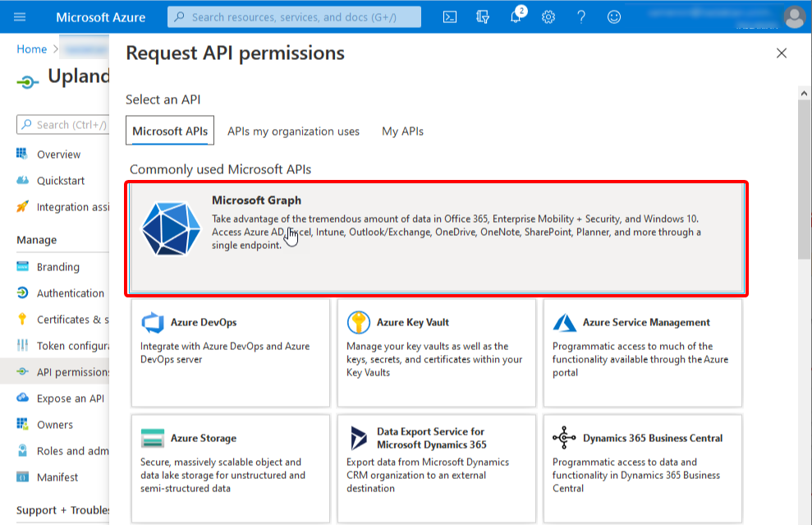
Task: Launch Cloud Shell from the top bar
Action: coord(450,16)
